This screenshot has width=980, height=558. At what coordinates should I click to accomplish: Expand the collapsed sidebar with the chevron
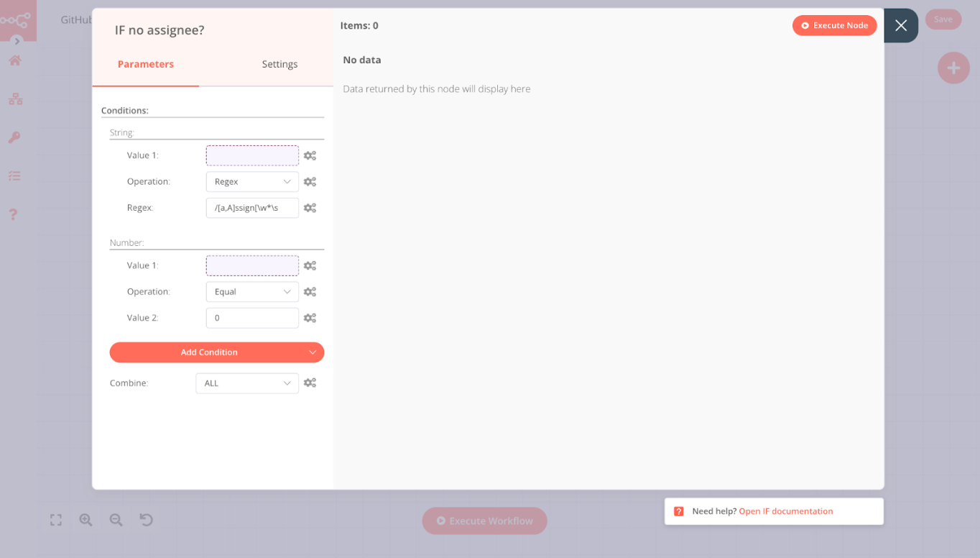click(x=18, y=41)
